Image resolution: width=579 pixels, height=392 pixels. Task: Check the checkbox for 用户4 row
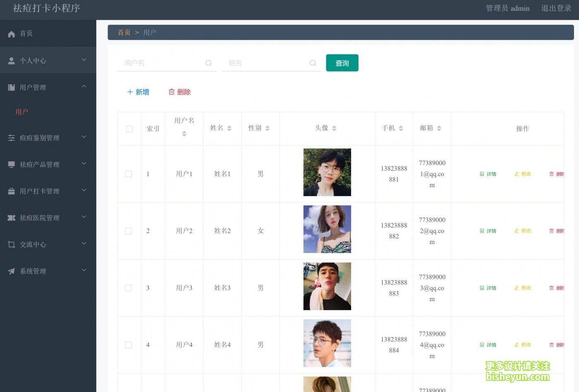click(x=129, y=345)
